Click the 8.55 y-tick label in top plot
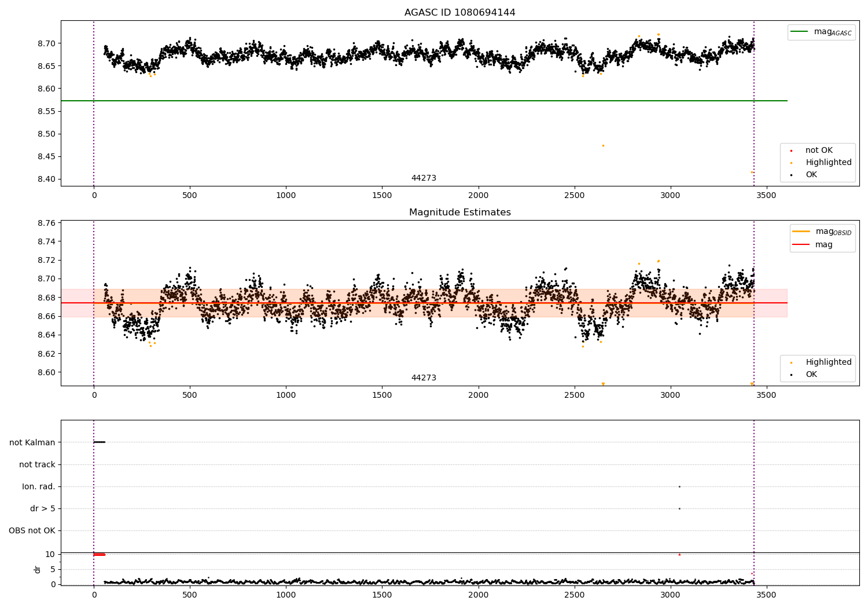The image size is (868, 608). [46, 112]
